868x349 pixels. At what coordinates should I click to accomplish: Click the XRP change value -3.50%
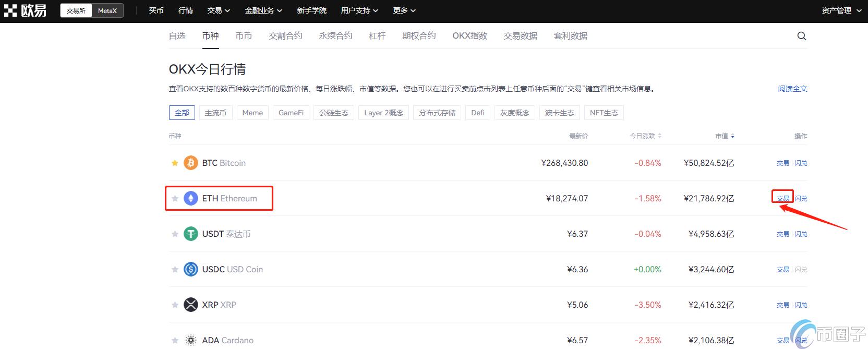coord(647,305)
